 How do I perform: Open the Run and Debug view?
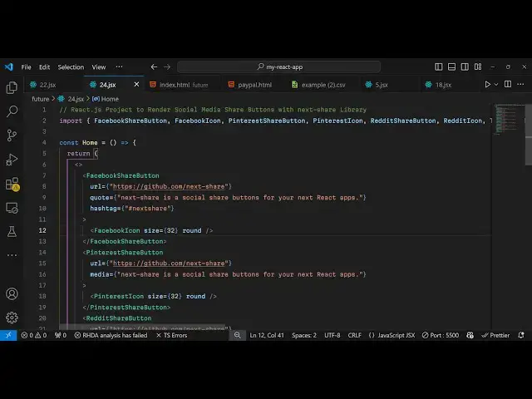12,160
